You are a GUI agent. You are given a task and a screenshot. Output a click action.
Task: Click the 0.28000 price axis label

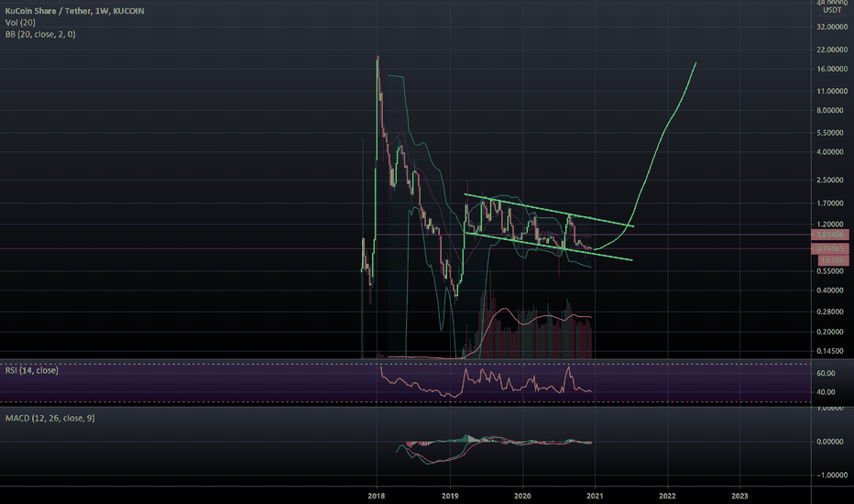click(832, 312)
